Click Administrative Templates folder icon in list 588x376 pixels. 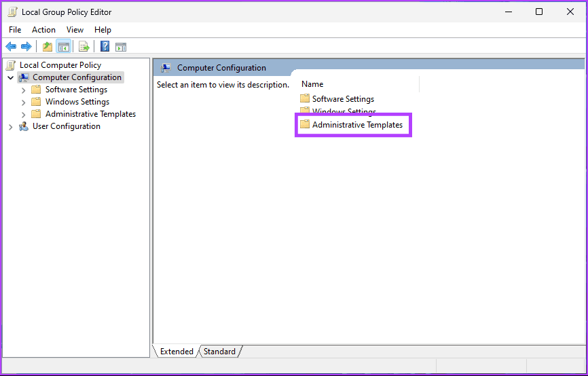305,124
